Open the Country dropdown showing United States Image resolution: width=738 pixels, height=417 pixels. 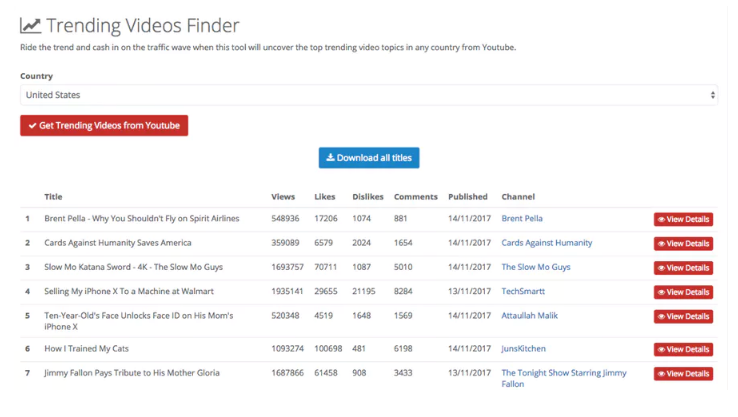(x=369, y=95)
